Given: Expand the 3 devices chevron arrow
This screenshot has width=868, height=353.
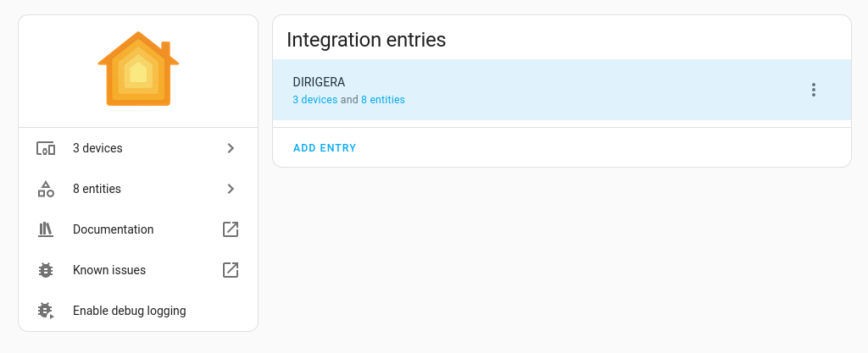Looking at the screenshot, I should pyautogui.click(x=231, y=148).
